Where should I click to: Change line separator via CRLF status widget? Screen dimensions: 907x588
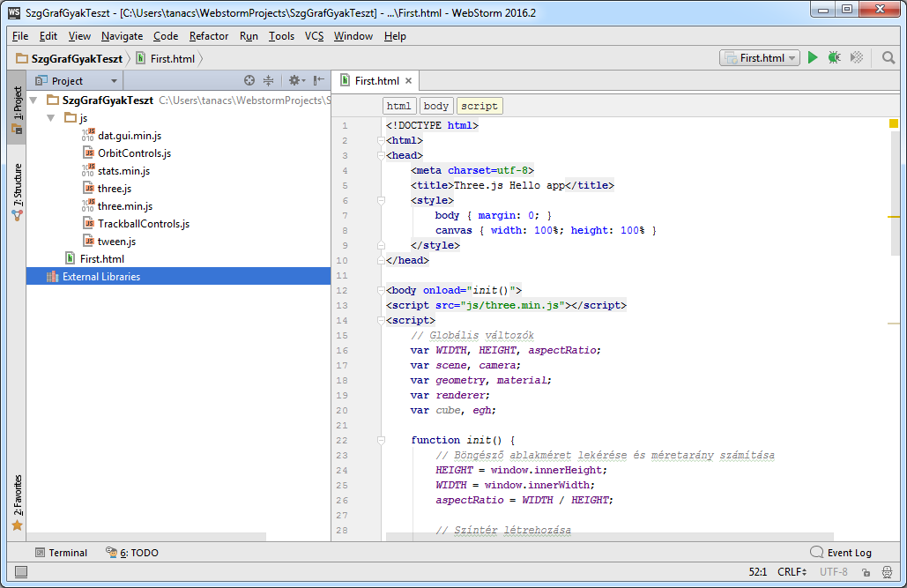tap(792, 572)
